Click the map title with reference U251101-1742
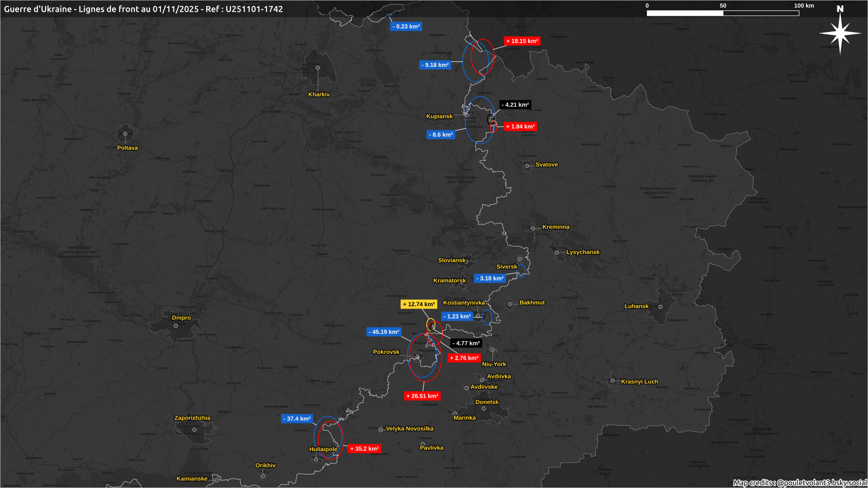 pos(143,9)
